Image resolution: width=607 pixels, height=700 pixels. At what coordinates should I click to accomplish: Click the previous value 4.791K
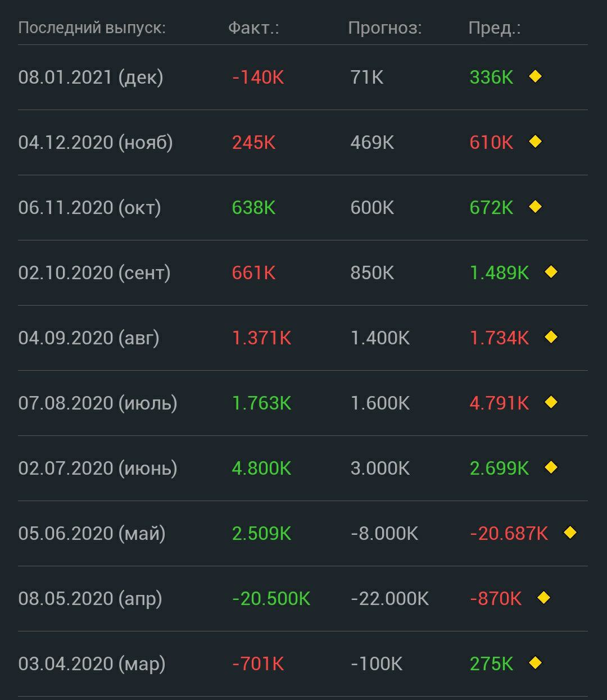click(x=500, y=403)
